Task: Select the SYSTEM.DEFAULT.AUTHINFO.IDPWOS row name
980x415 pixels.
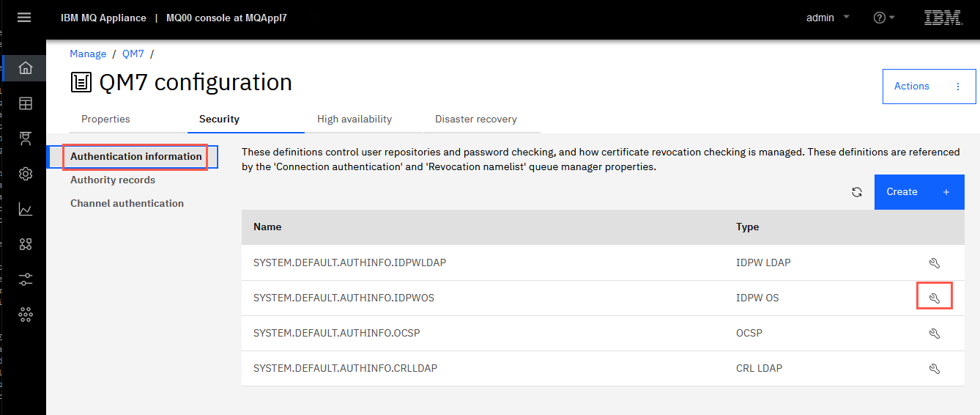Action: (x=344, y=298)
